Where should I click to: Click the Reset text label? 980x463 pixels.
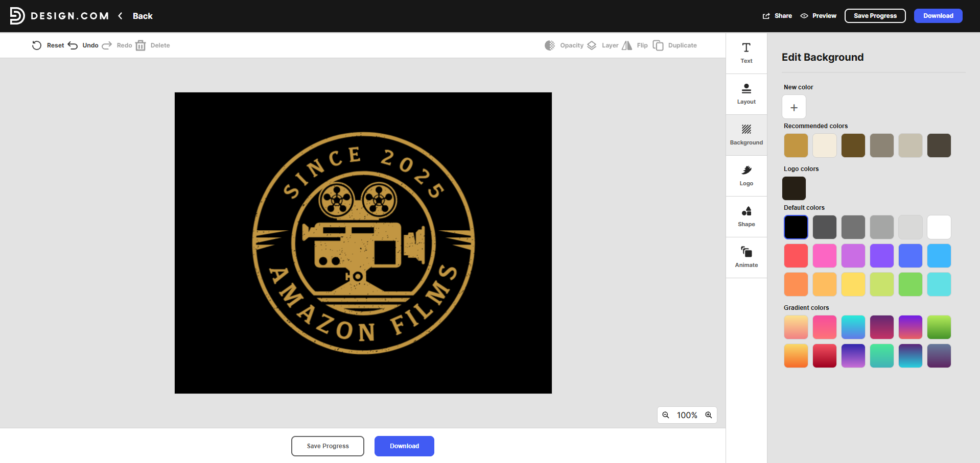(x=55, y=45)
